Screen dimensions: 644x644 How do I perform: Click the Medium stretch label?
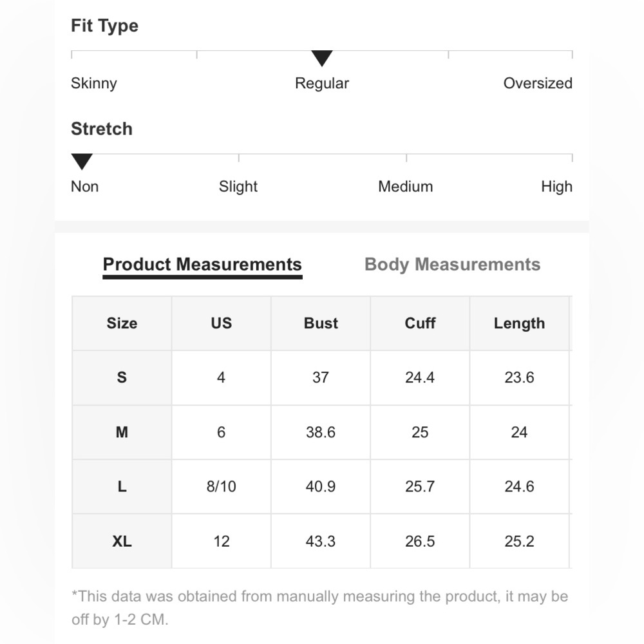click(405, 187)
